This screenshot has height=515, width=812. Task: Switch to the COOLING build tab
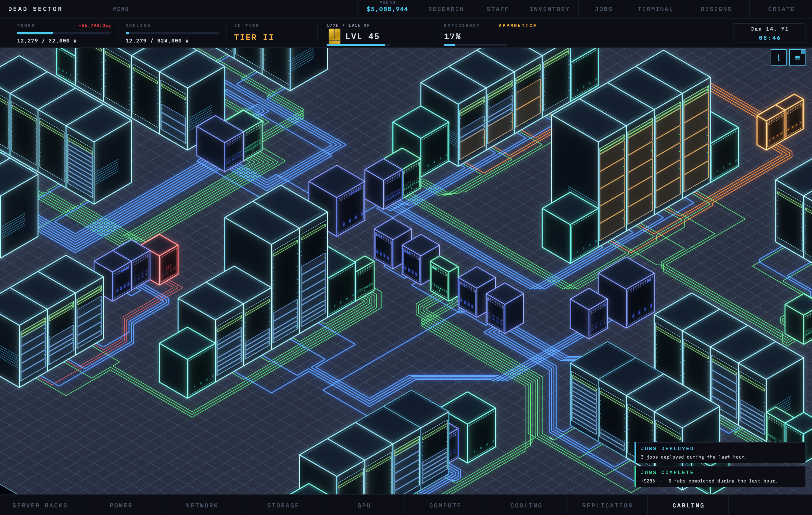coord(526,505)
